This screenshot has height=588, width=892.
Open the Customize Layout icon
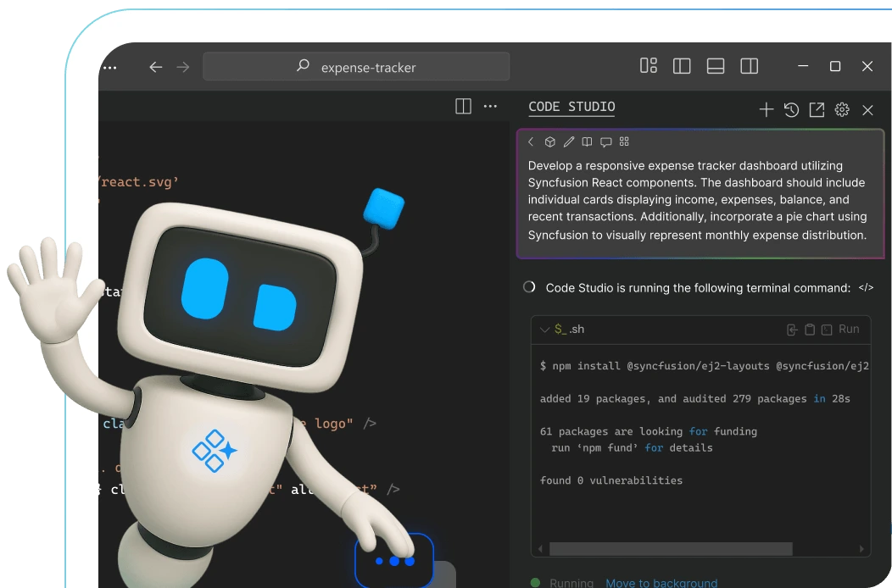click(x=649, y=66)
